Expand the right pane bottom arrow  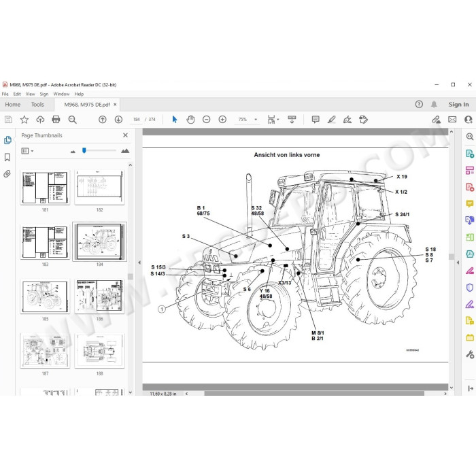tap(471, 388)
